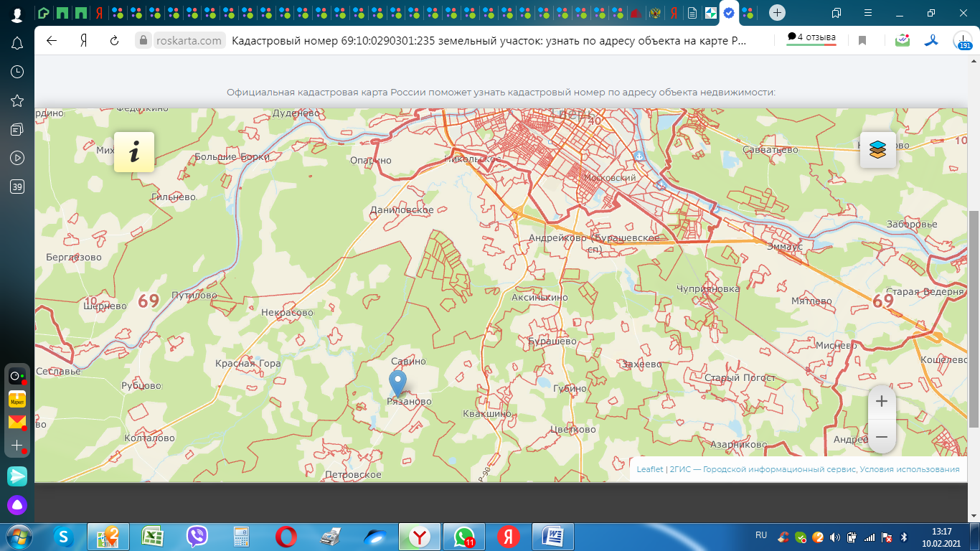Viewport: 980px width, 551px height.
Task: Click the Чуприяновка map label
Action: click(708, 289)
